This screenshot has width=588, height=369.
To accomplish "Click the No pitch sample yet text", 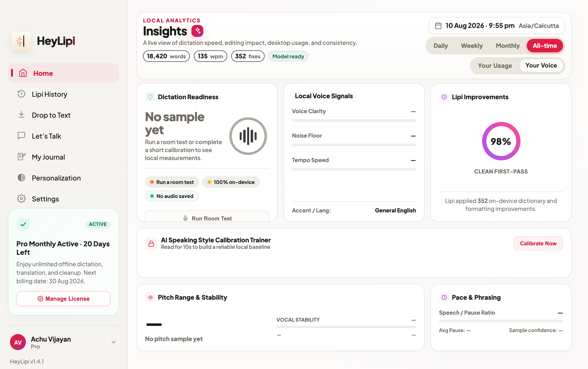I will pyautogui.click(x=174, y=339).
